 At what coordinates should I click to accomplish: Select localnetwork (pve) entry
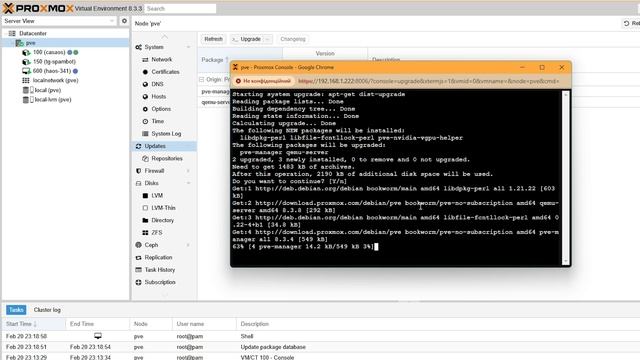pos(55,80)
